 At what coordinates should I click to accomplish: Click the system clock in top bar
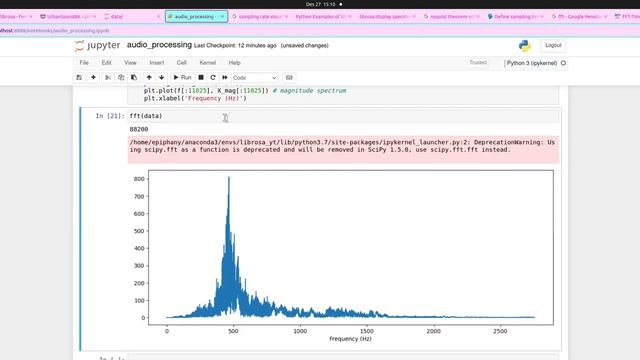(x=320, y=4)
